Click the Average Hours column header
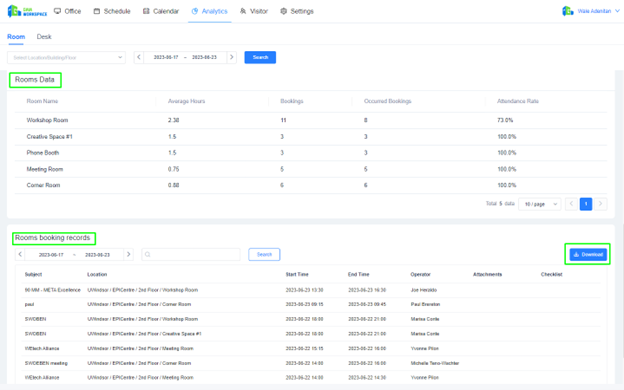Image resolution: width=624 pixels, height=390 pixels. (x=186, y=101)
